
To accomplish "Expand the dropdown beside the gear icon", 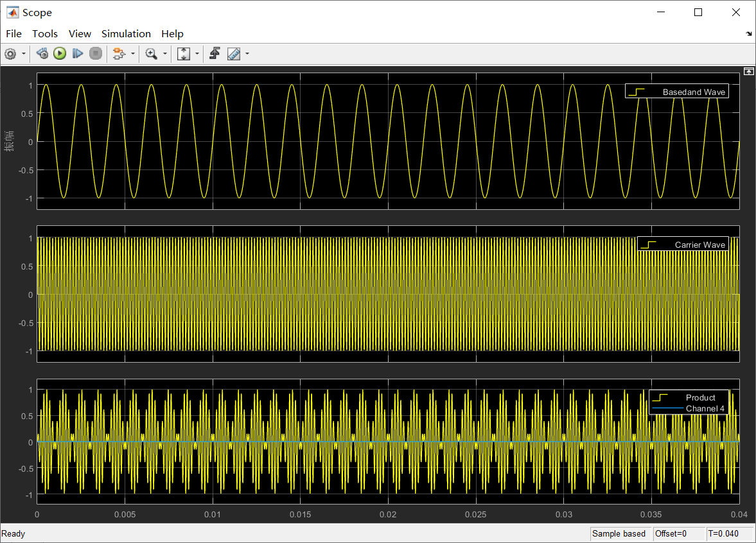I will click(x=23, y=54).
